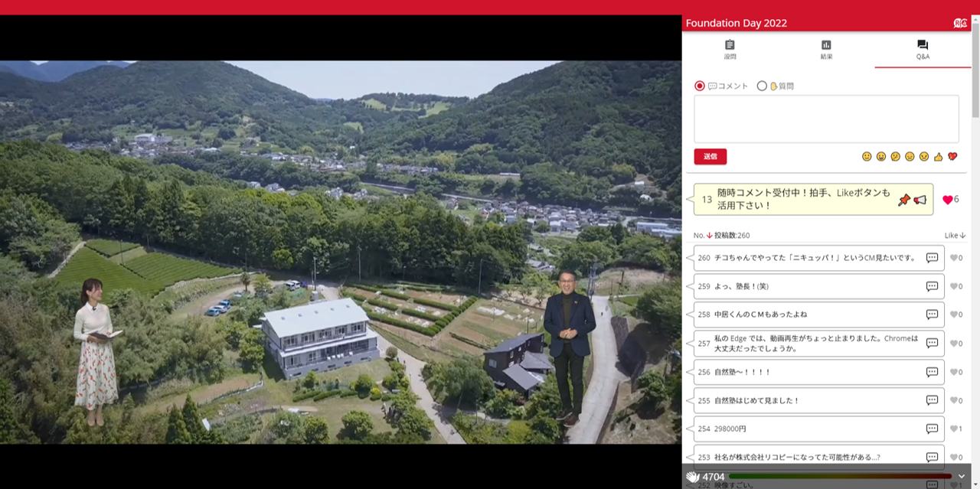980x489 pixels.
Task: Click the clapping hands applause icon
Action: click(692, 477)
